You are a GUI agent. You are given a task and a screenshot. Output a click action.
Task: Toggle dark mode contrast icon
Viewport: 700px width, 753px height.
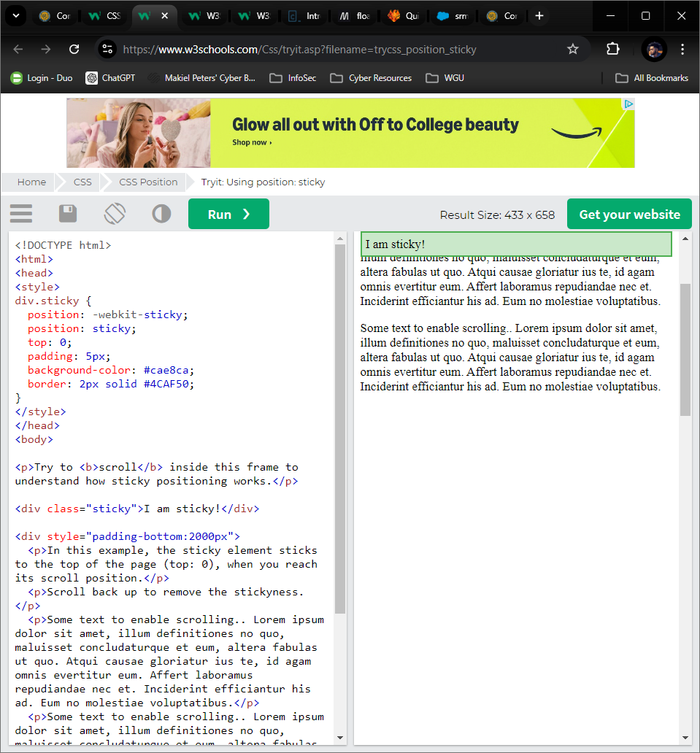click(161, 214)
